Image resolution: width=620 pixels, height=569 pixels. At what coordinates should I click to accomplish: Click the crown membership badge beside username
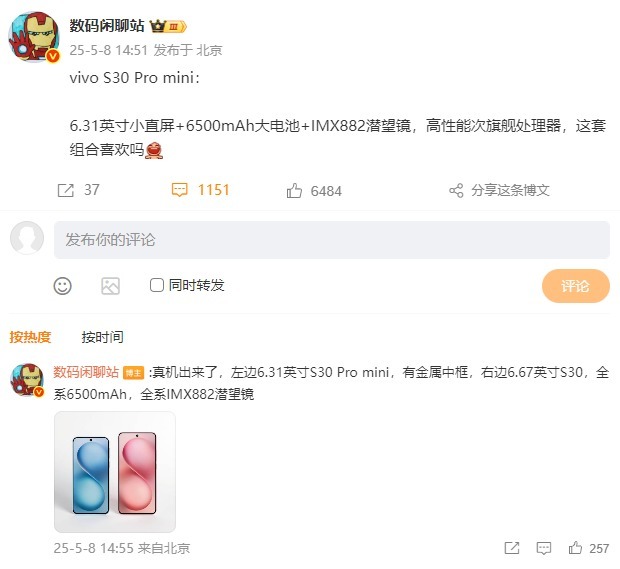click(168, 26)
